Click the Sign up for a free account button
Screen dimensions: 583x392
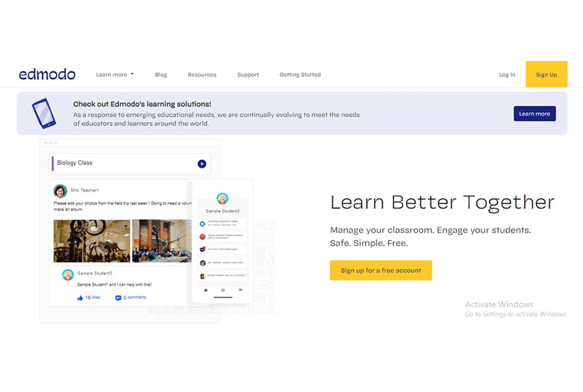coord(380,270)
